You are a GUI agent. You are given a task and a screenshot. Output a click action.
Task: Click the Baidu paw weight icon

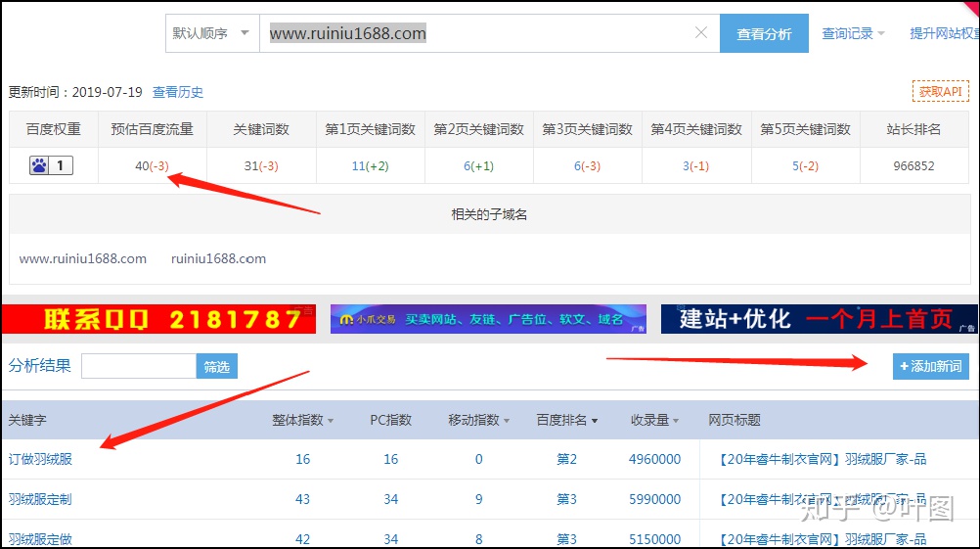point(40,166)
